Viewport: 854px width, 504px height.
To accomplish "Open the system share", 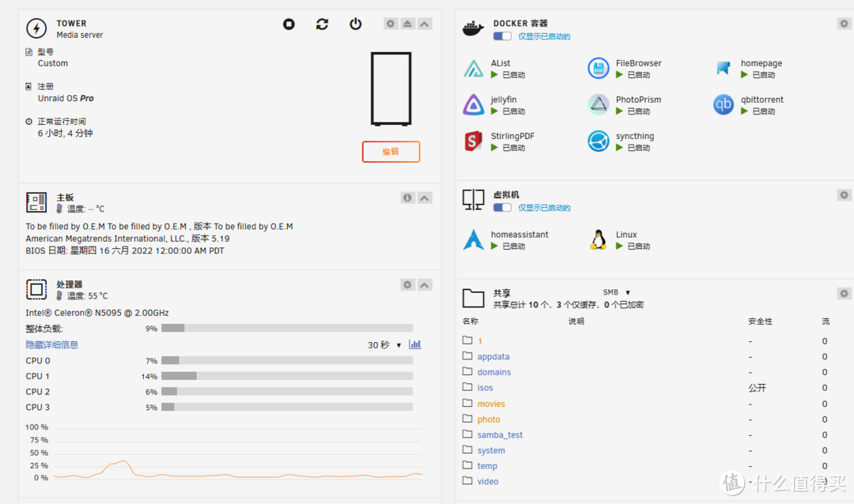I will [491, 450].
